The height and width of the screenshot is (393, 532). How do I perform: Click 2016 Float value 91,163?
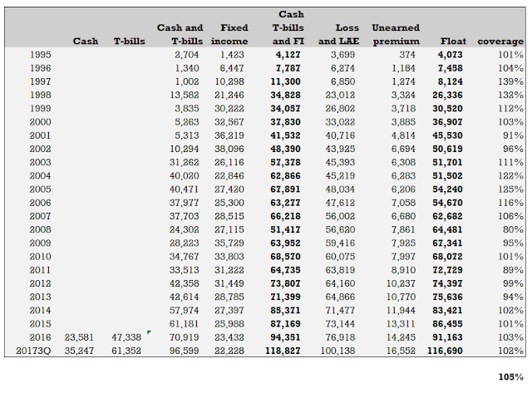pos(447,337)
